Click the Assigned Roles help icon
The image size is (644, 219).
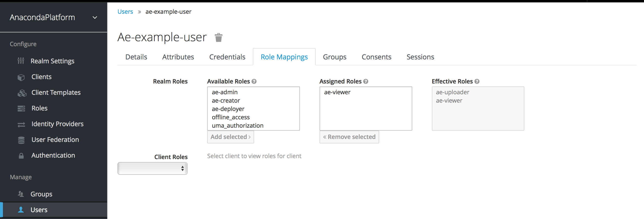366,81
